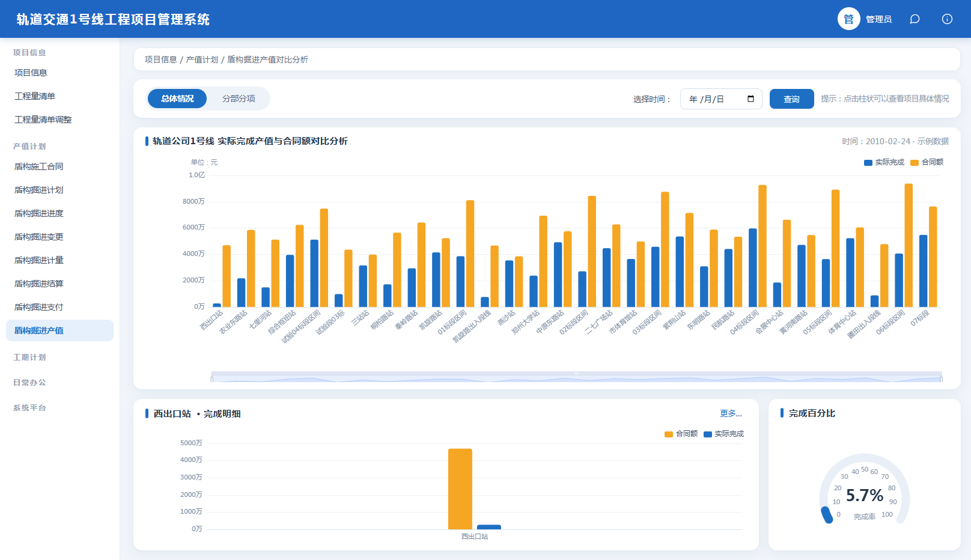The width and height of the screenshot is (971, 560).
Task: Open 盾构施工合同 menu item
Action: (59, 166)
